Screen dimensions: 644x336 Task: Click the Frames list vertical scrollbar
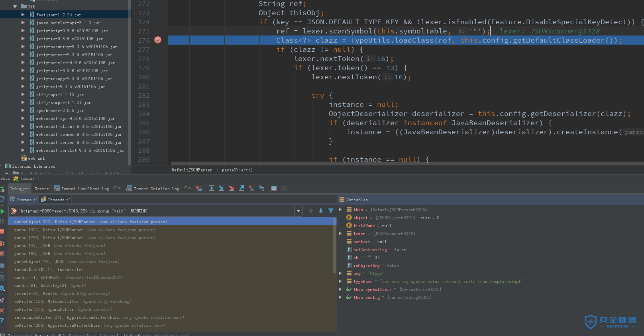(x=335, y=246)
